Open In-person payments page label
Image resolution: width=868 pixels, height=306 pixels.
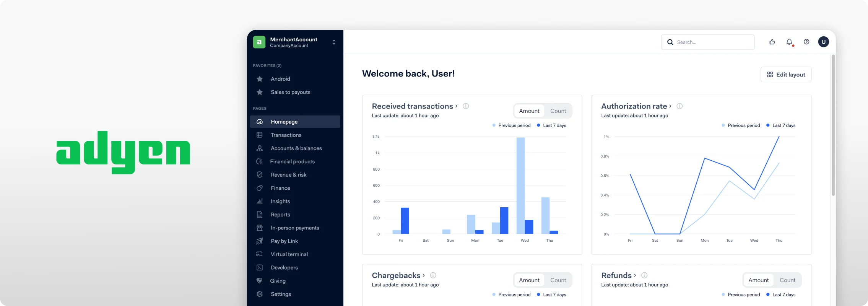point(295,228)
